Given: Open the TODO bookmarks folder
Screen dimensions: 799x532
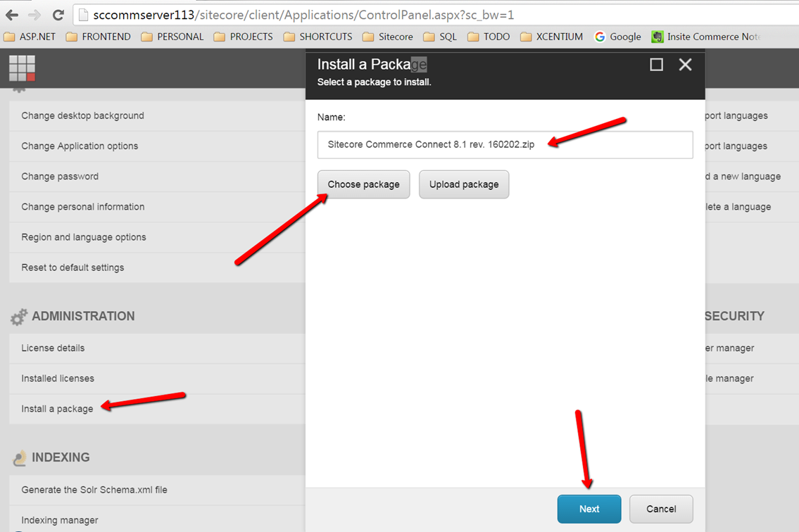Looking at the screenshot, I should tap(489, 37).
